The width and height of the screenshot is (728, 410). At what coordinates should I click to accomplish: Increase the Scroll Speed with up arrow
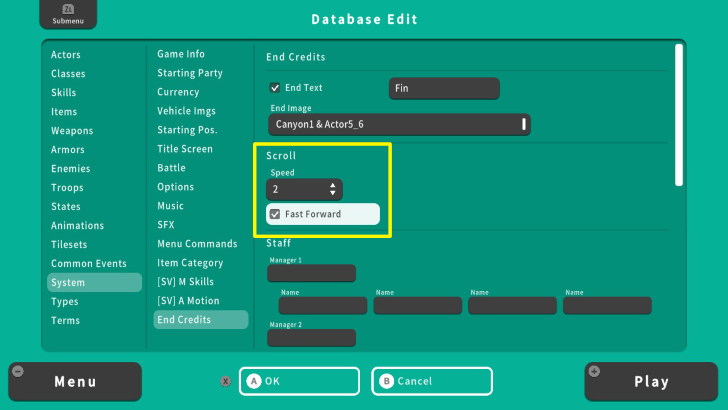[332, 185]
